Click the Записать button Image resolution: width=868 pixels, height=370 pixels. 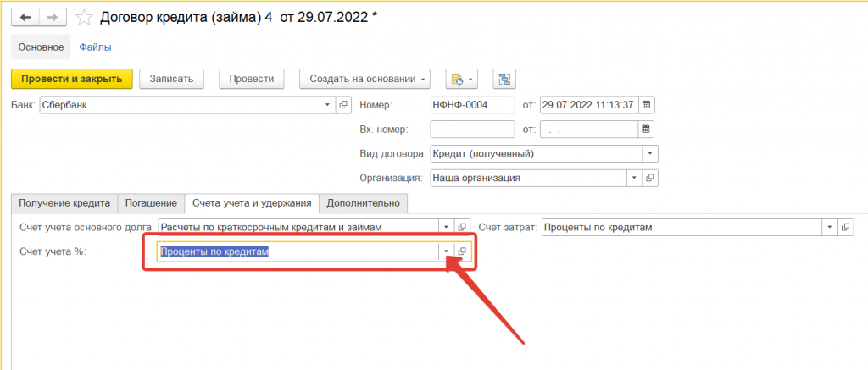[171, 79]
